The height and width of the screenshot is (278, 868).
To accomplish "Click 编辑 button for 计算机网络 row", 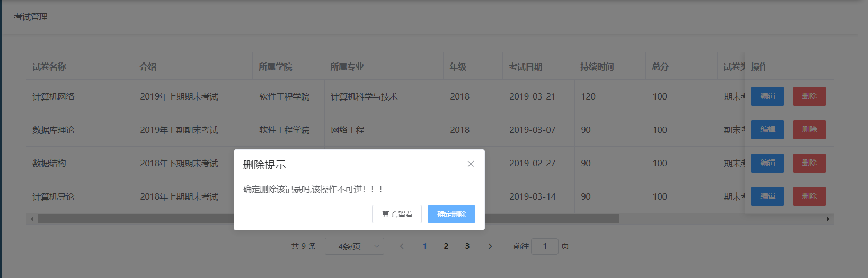I will (767, 96).
